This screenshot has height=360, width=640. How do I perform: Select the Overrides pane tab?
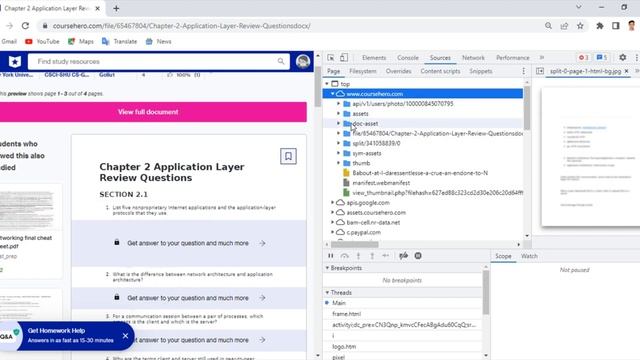point(398,71)
